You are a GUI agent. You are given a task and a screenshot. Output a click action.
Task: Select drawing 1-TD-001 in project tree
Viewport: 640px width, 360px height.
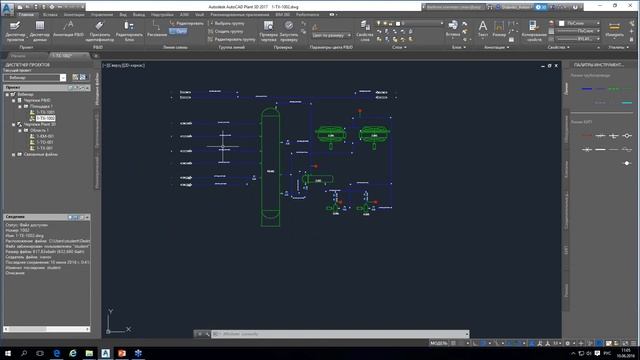pos(45,142)
